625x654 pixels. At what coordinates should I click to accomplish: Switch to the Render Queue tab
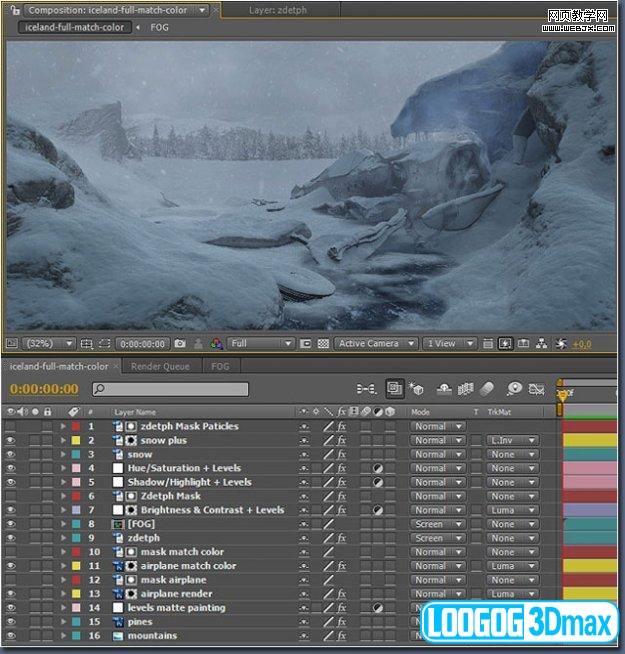[x=160, y=367]
